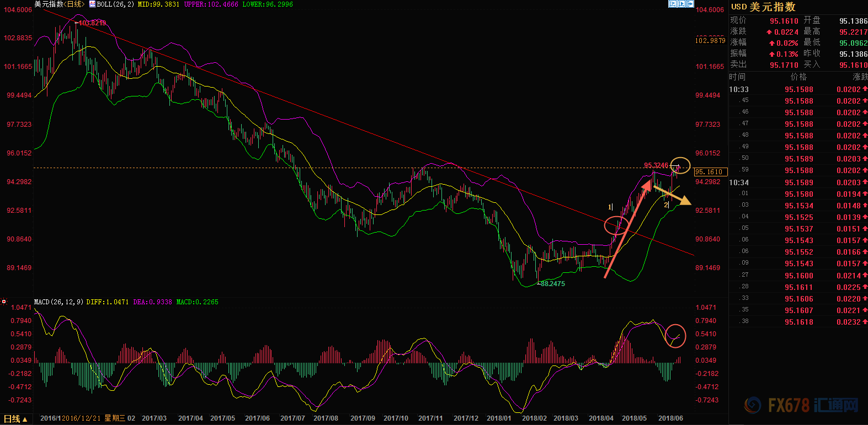The height and width of the screenshot is (425, 868).
Task: Click the 88.2475 low price marker
Action: click(x=552, y=284)
